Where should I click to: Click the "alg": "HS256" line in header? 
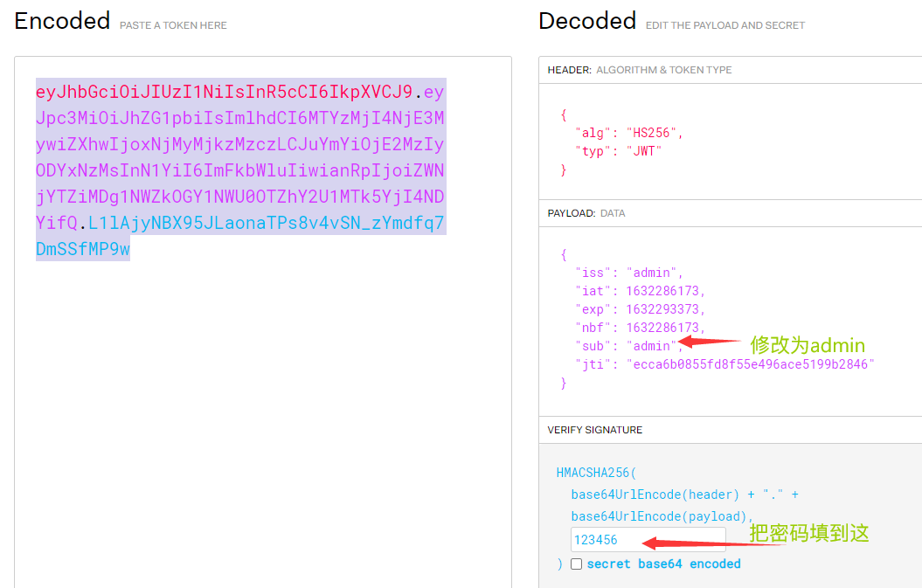click(x=628, y=133)
